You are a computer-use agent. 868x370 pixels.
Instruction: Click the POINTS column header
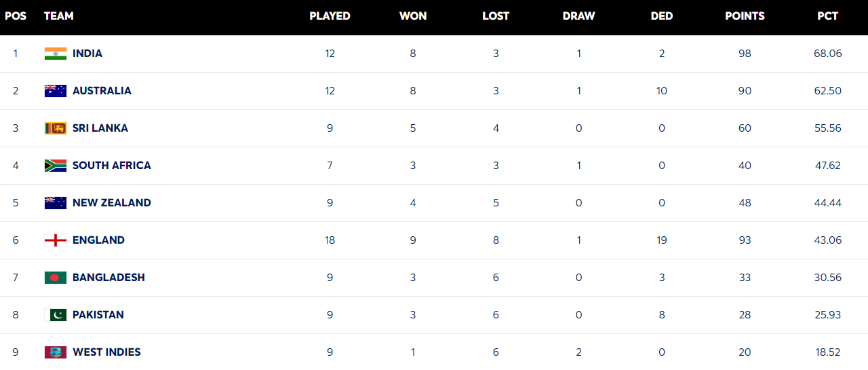[x=745, y=16]
